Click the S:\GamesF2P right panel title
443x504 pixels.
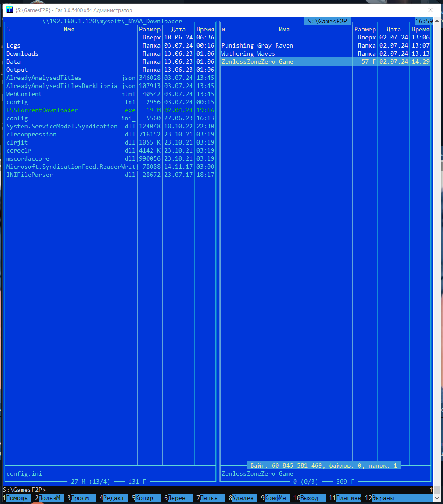click(327, 21)
